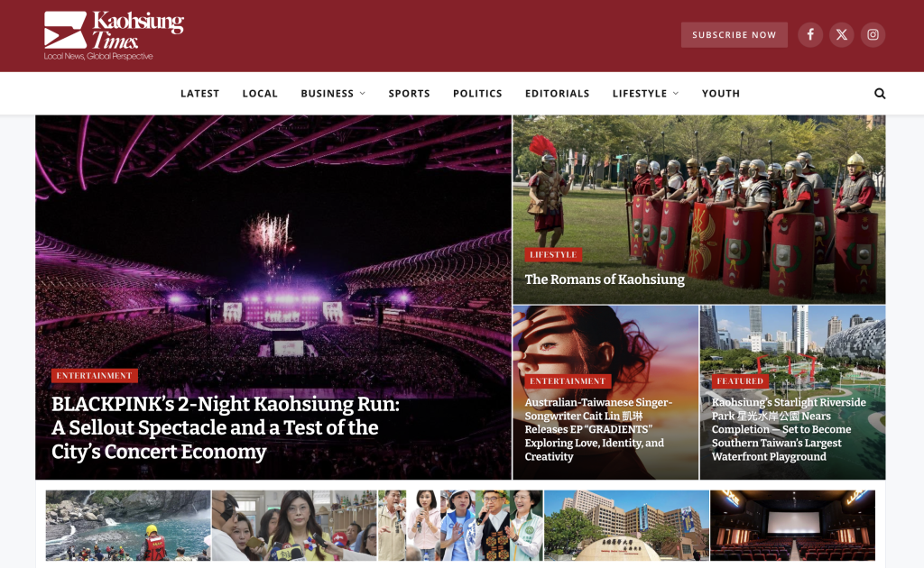Open the Cait Lin GRADIENTS EP article
This screenshot has height=568, width=924.
pyautogui.click(x=596, y=429)
